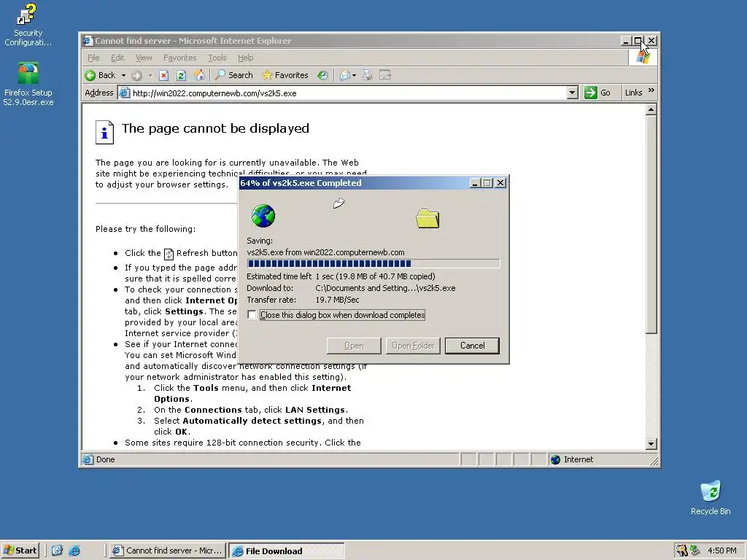The image size is (747, 560).
Task: Open the Tools menu
Action: click(x=217, y=58)
